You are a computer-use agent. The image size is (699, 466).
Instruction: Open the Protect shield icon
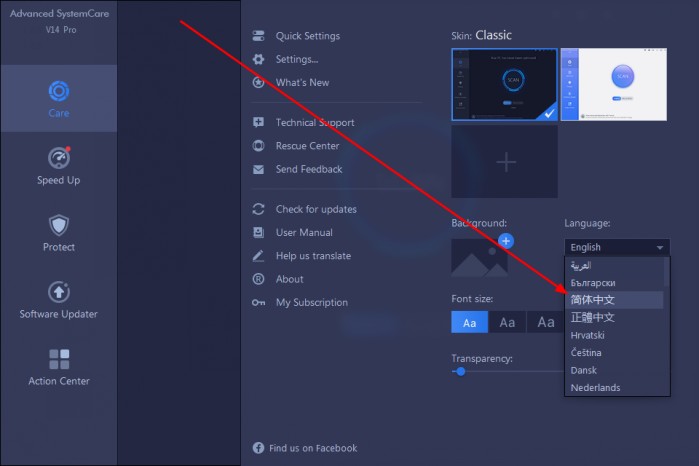[59, 225]
